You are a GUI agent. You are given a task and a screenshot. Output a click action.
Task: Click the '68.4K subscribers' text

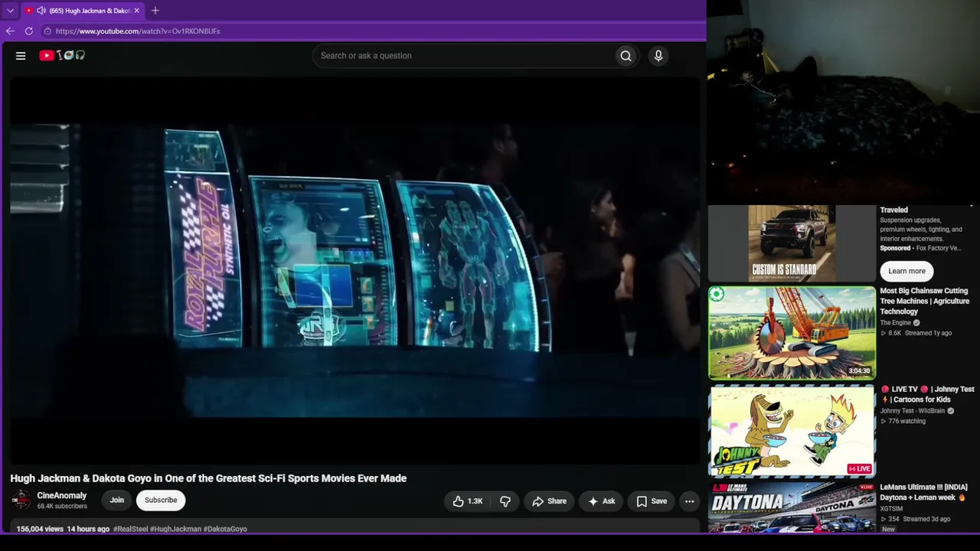[x=62, y=507]
